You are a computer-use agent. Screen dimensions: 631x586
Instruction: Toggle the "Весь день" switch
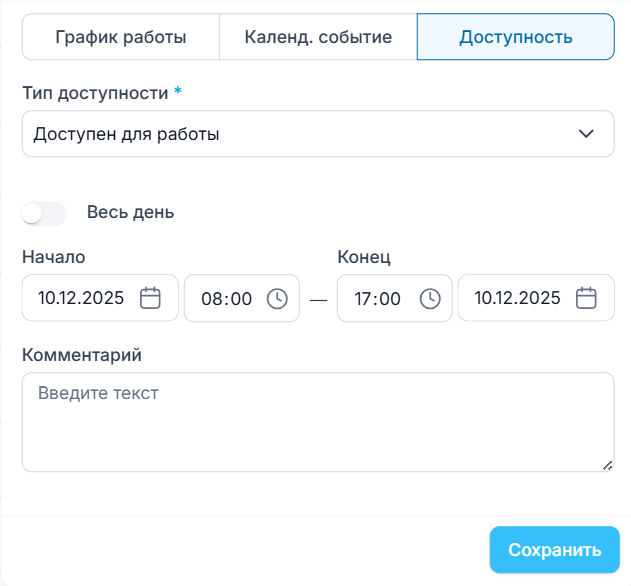tap(44, 213)
